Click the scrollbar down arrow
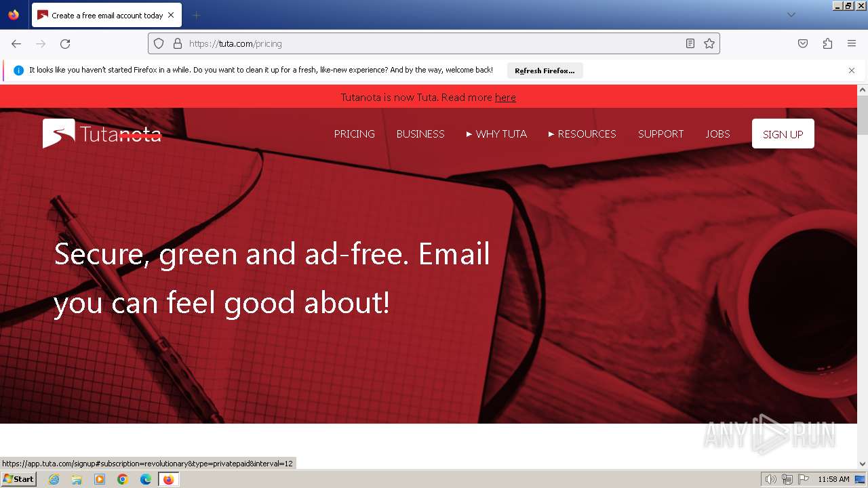The width and height of the screenshot is (868, 488). pos(863,464)
